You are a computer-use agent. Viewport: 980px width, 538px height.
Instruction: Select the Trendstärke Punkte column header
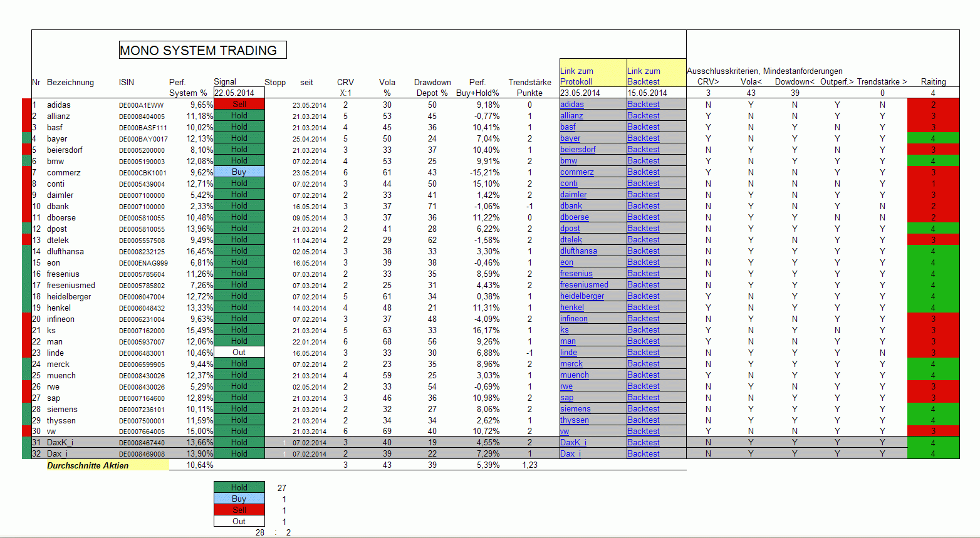529,87
